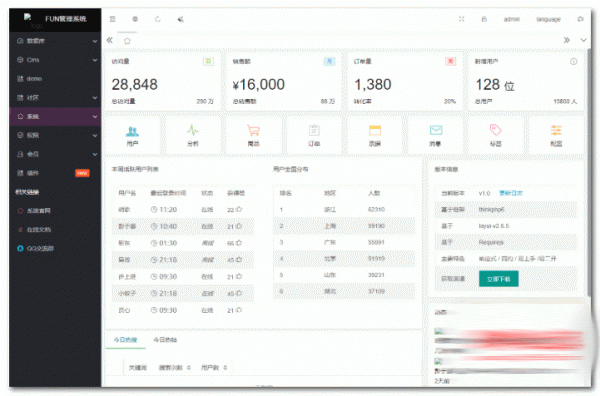
Task: Click the analytics pulse-line shortcut icon
Action: coord(193,130)
